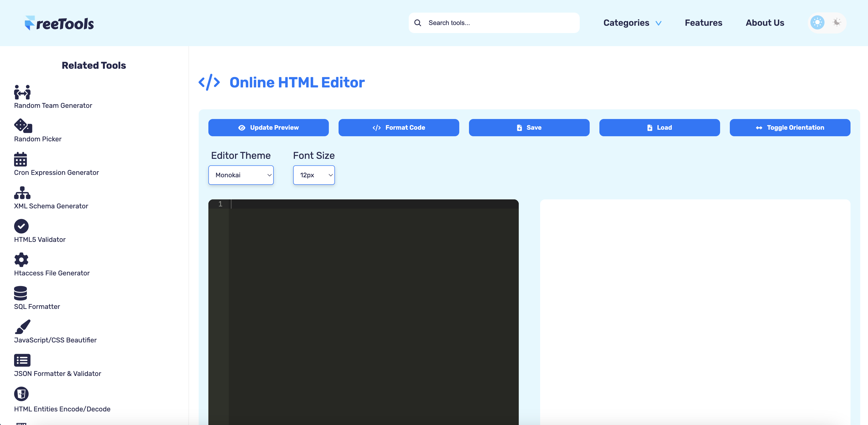Image resolution: width=868 pixels, height=425 pixels.
Task: Click the code brackets icon beside title
Action: pyautogui.click(x=209, y=82)
